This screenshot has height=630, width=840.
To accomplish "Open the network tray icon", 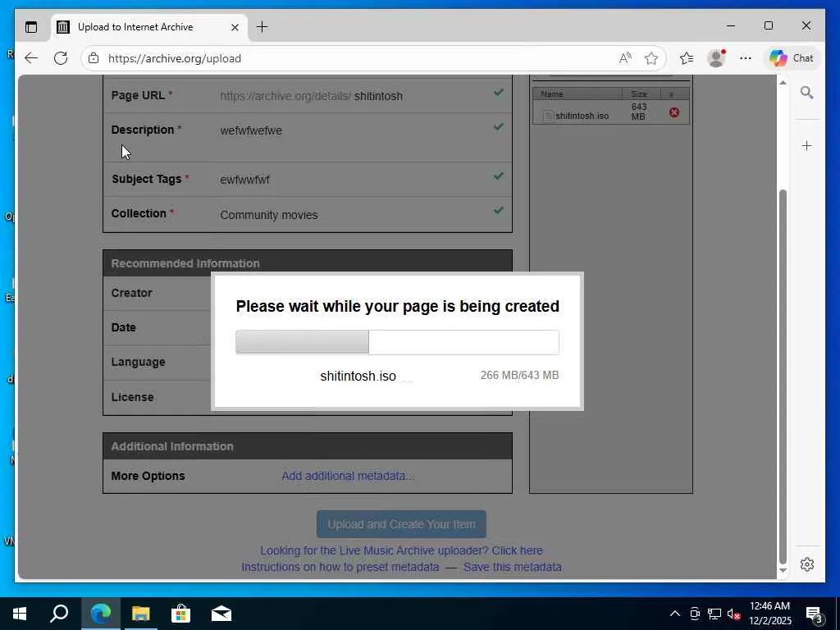I will [714, 614].
